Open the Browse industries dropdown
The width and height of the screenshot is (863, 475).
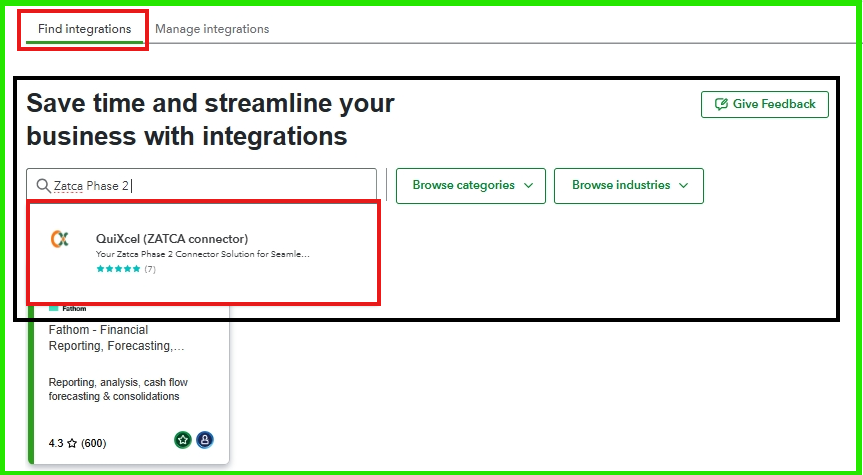point(629,185)
